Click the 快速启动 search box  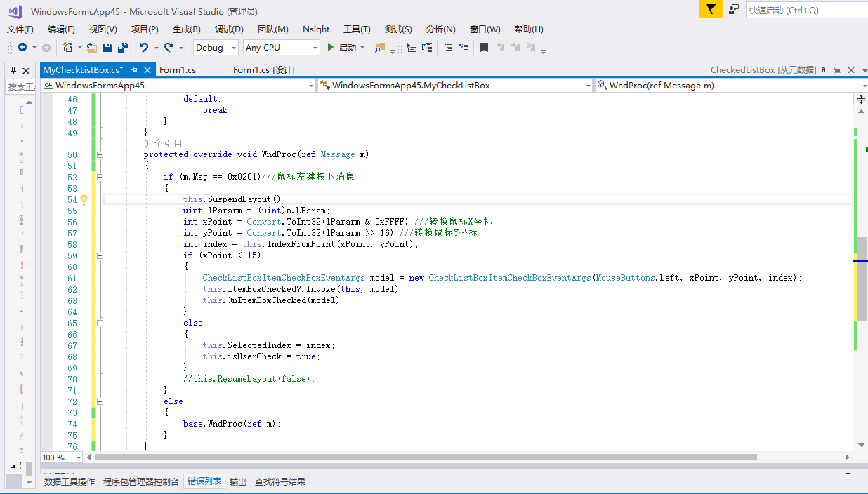806,10
